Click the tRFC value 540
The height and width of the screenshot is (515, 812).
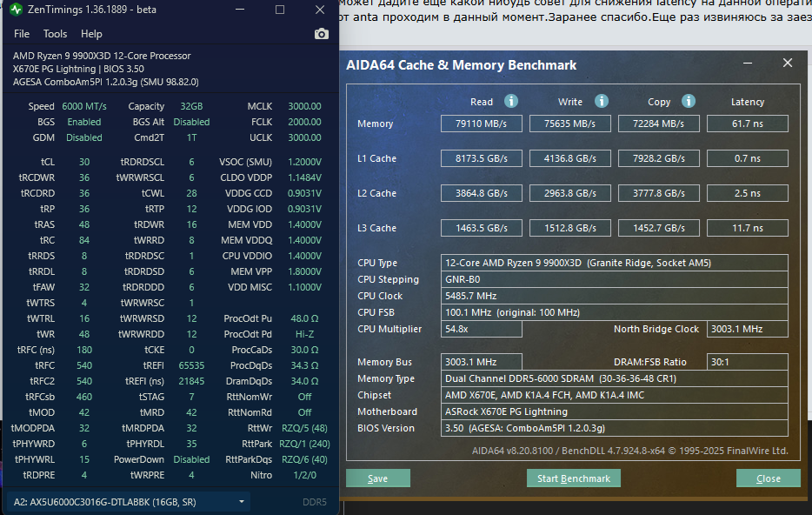[83, 365]
